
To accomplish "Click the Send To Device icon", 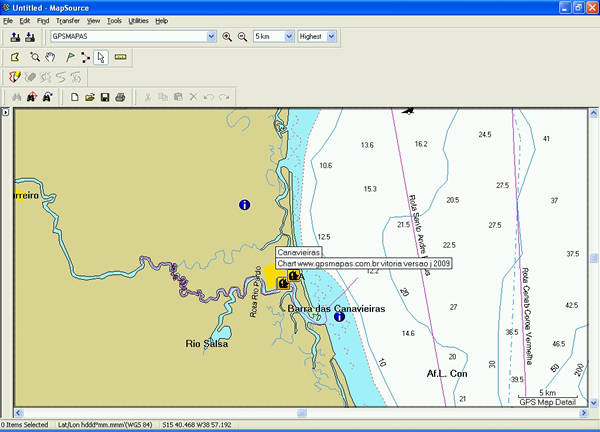I will tap(15, 37).
